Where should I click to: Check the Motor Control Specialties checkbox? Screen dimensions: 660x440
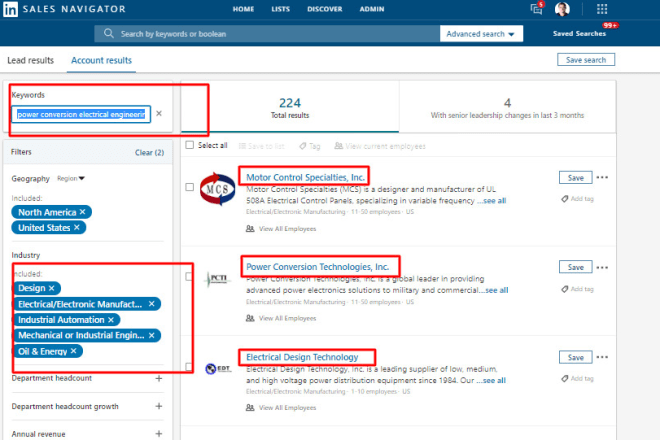click(x=190, y=187)
